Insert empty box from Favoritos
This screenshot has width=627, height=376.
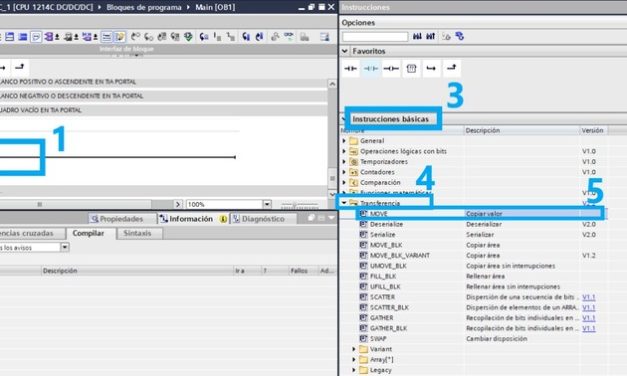(x=411, y=68)
